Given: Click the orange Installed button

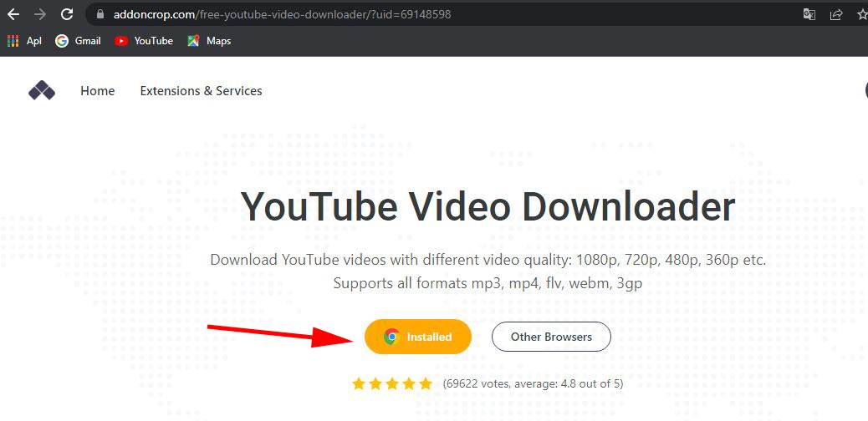Looking at the screenshot, I should (x=418, y=337).
